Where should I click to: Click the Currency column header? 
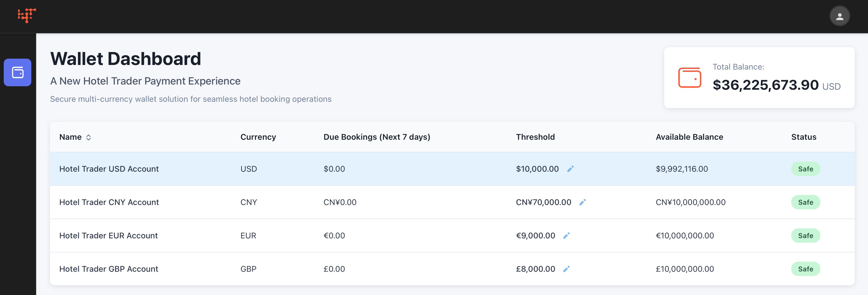pyautogui.click(x=258, y=137)
